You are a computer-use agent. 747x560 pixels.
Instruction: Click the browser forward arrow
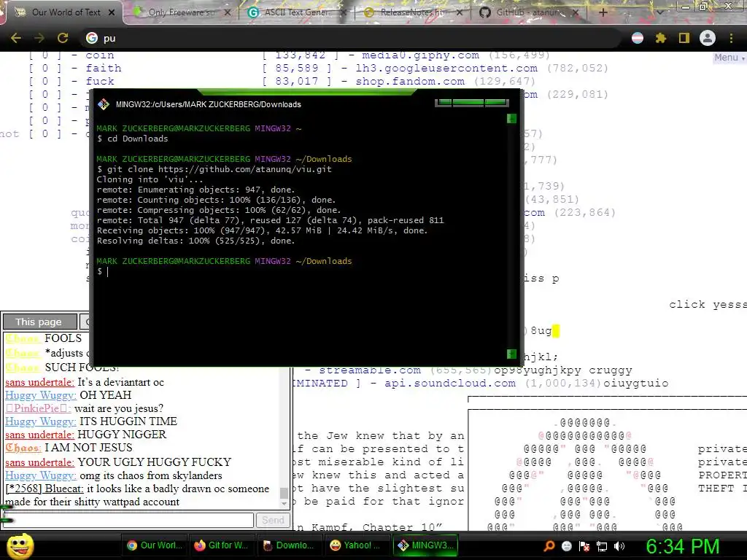coord(39,38)
